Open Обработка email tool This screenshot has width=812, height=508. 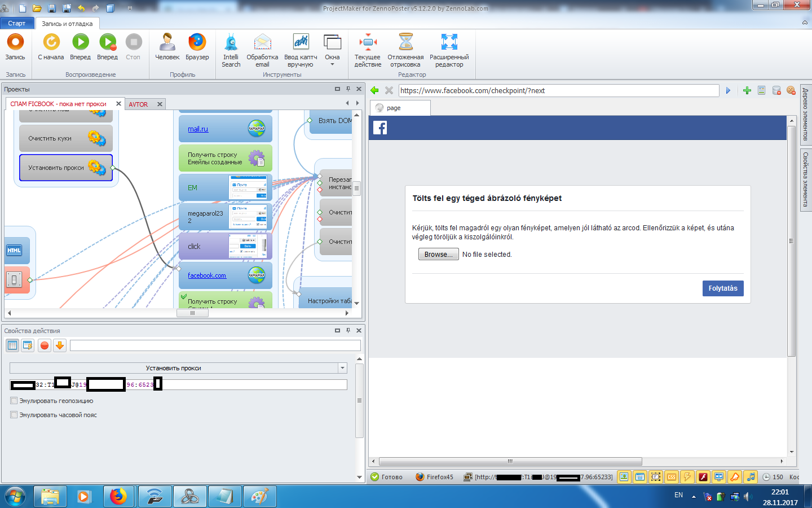[262, 50]
